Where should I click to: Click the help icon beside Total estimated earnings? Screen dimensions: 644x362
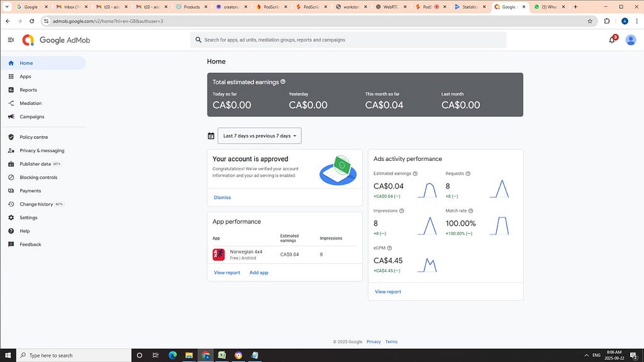(x=283, y=82)
